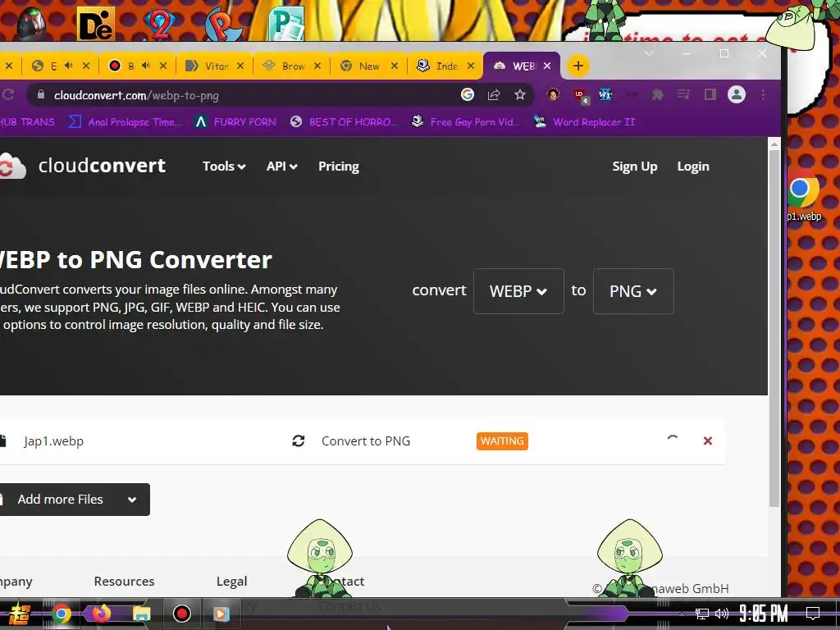Image resolution: width=840 pixels, height=630 pixels.
Task: Open the Extensions puzzle piece menu
Action: click(x=657, y=95)
